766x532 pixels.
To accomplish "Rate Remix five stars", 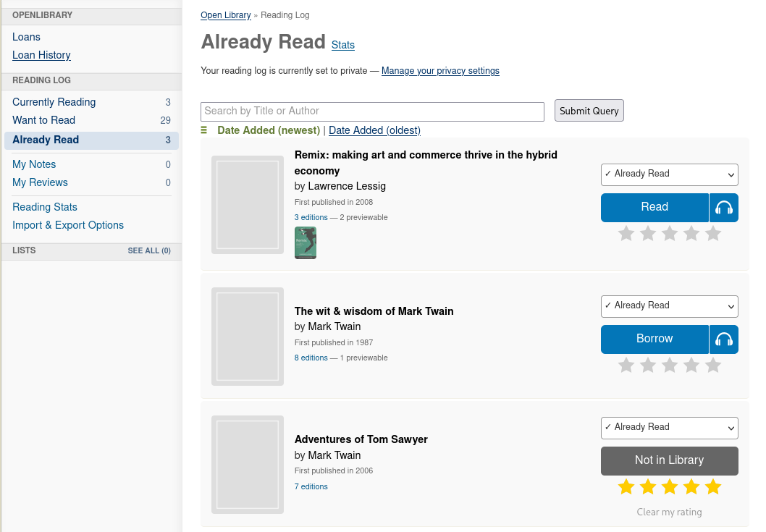I will [x=713, y=234].
